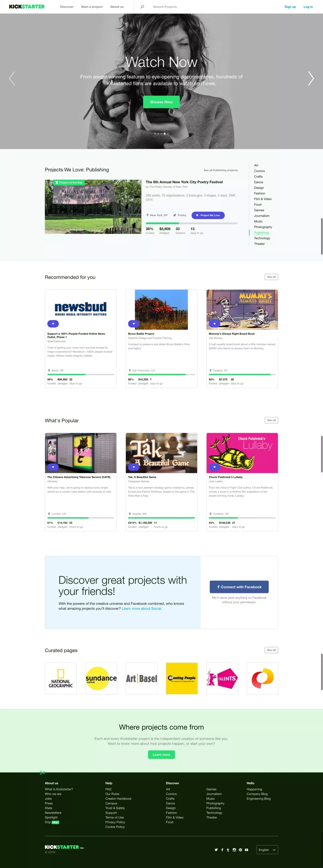Click newsbud card funding progress bar
Screen dimensions: 323x868
(x=81, y=374)
